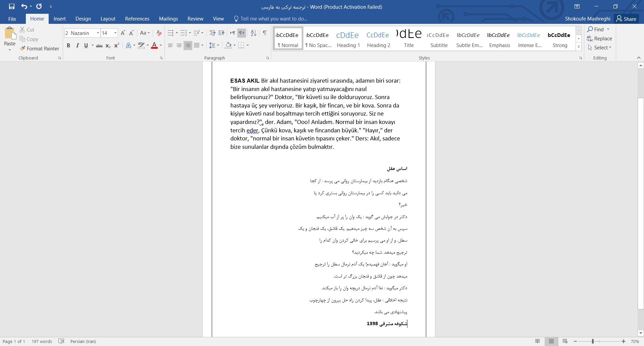The height and width of the screenshot is (346, 644).
Task: Click the 197 words counter
Action: click(x=42, y=341)
